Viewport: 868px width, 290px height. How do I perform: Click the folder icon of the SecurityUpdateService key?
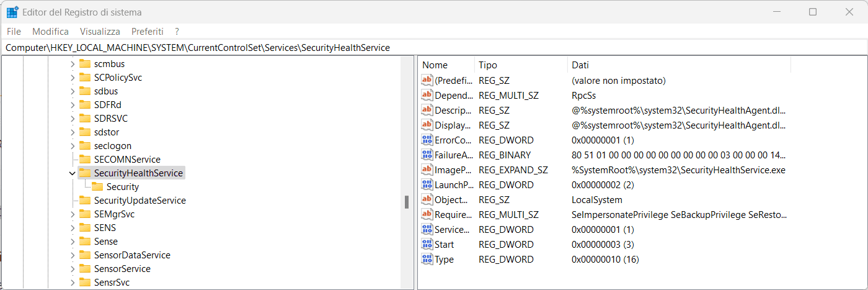(85, 201)
